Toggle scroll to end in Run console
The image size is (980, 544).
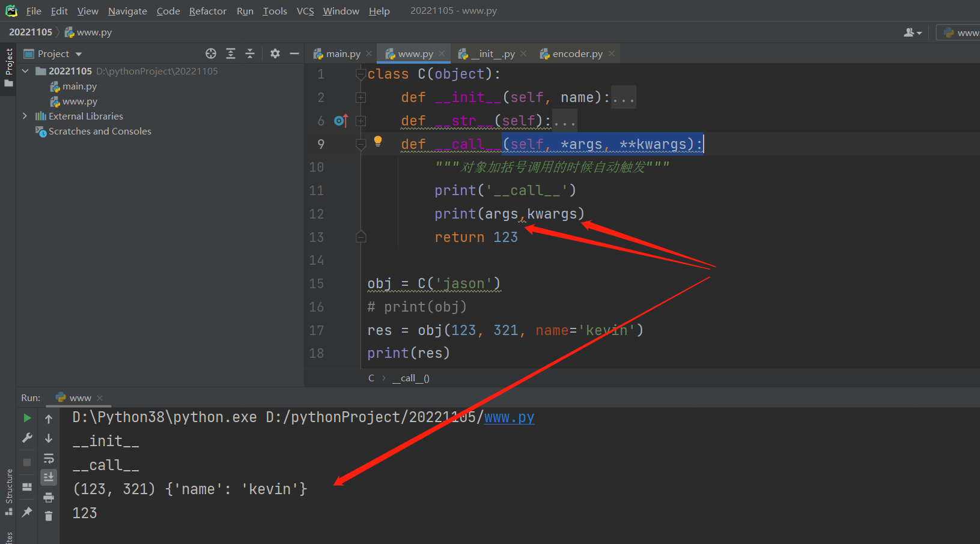click(x=49, y=477)
